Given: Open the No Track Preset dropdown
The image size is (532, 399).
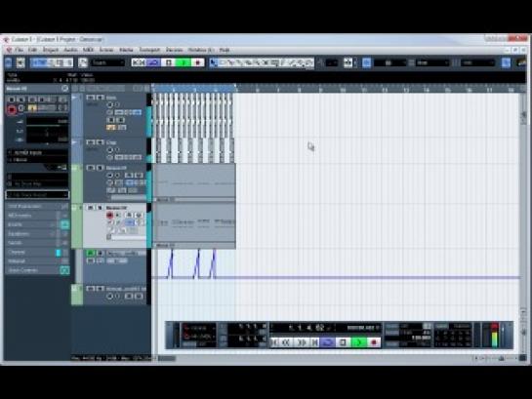Looking at the screenshot, I should click(x=37, y=195).
